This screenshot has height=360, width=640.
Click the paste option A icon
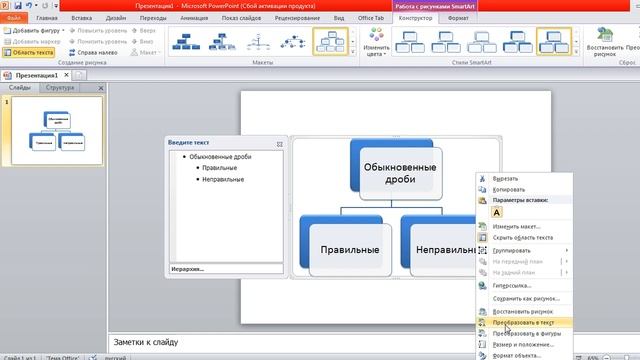click(497, 213)
